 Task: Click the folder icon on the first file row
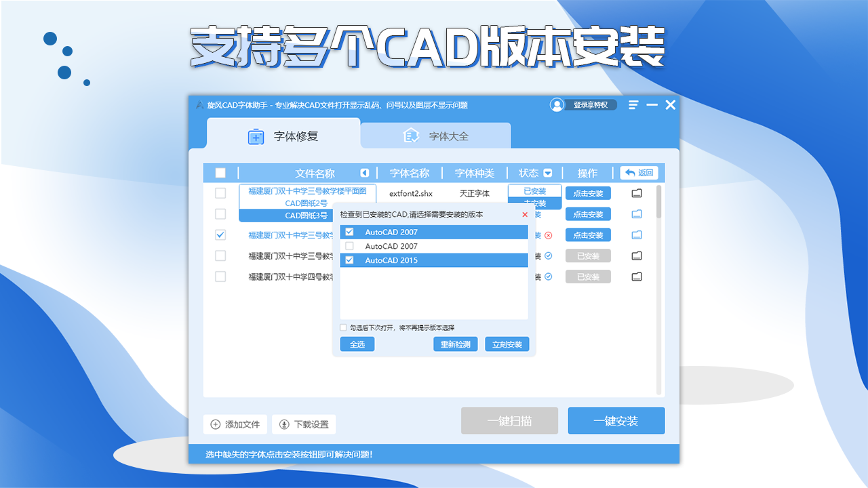[635, 193]
